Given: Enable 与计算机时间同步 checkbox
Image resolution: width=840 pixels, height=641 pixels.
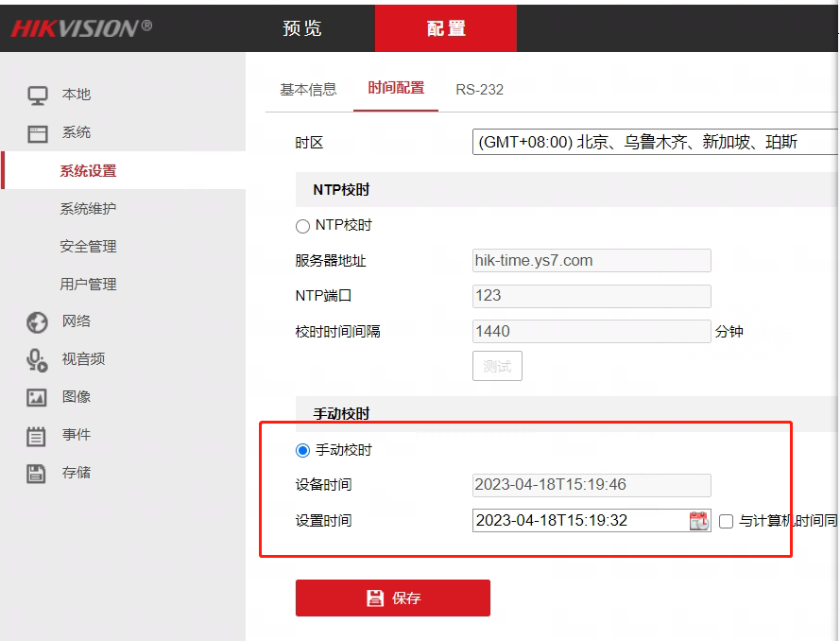Looking at the screenshot, I should [x=726, y=521].
